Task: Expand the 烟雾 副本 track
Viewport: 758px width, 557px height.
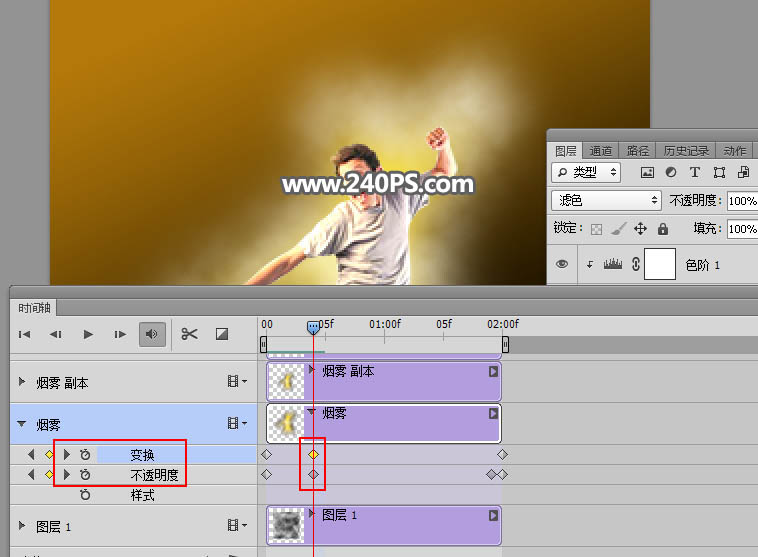Action: pos(22,381)
